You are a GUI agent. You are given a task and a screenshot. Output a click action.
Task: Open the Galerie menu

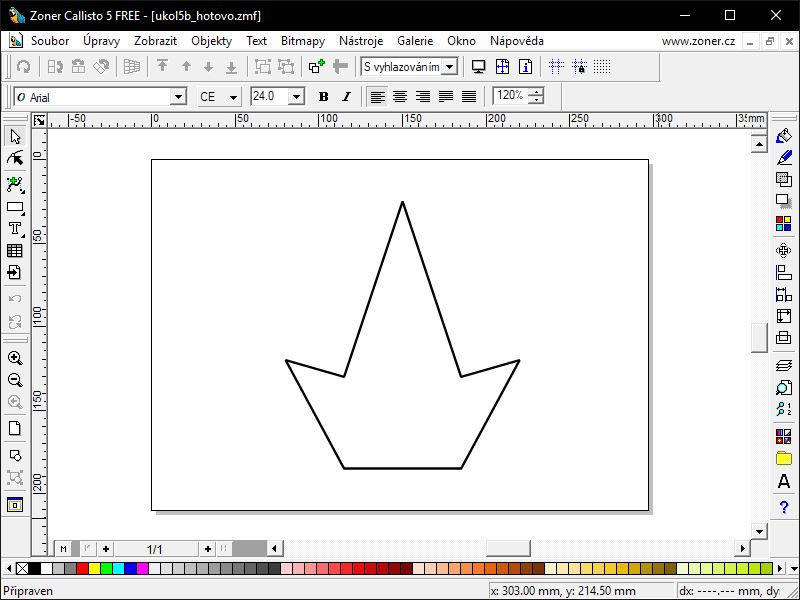[x=415, y=41]
